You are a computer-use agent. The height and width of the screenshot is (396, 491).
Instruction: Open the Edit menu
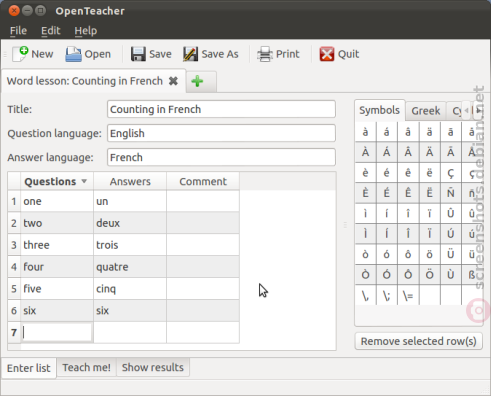click(50, 31)
